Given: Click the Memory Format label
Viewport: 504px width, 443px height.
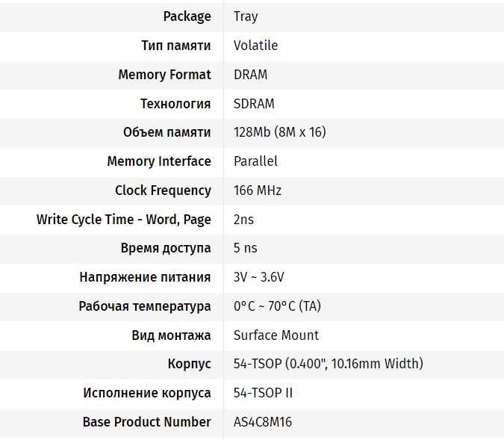Looking at the screenshot, I should click(x=164, y=75).
